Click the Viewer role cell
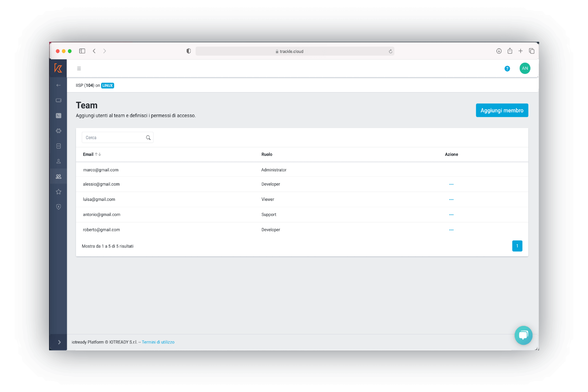Image resolution: width=588 pixels, height=392 pixels. point(268,199)
